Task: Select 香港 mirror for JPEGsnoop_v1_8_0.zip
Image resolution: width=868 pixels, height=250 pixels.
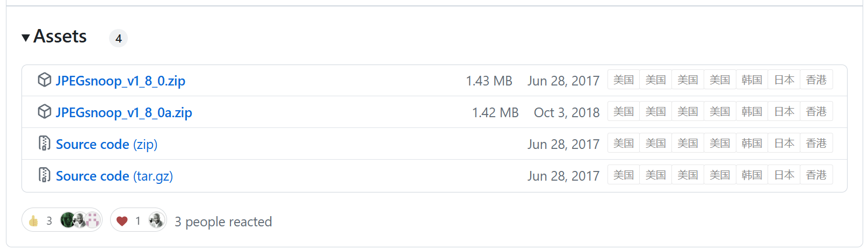Action: [816, 80]
